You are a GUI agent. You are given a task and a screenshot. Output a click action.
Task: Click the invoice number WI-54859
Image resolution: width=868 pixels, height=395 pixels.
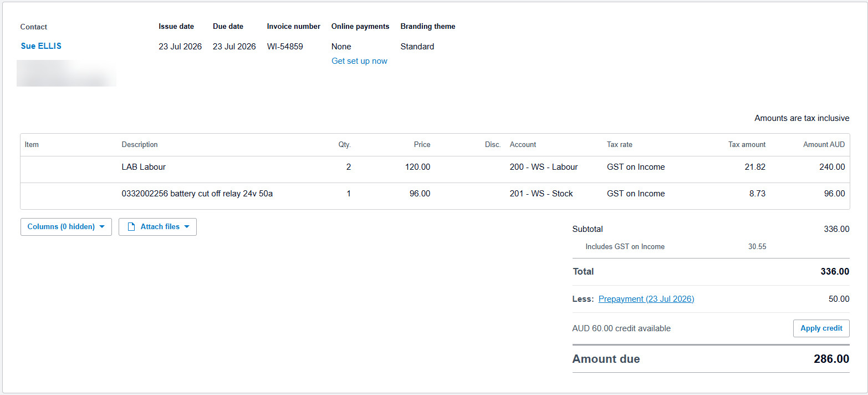pos(285,47)
